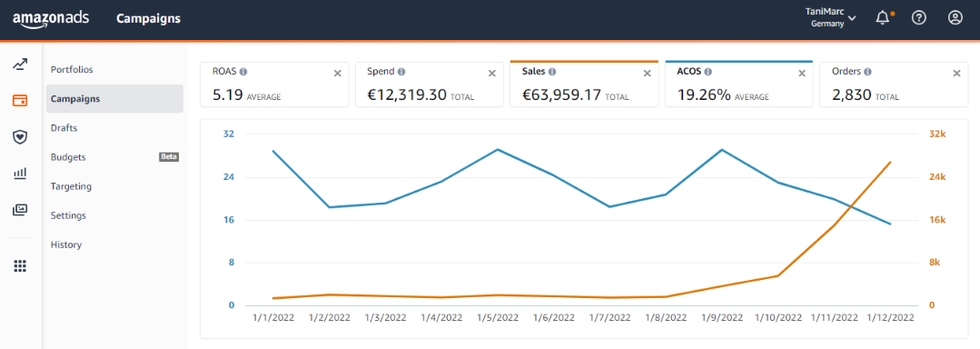This screenshot has height=349, width=980.
Task: Click the 5.19 average ROAS value
Action: coord(227,95)
